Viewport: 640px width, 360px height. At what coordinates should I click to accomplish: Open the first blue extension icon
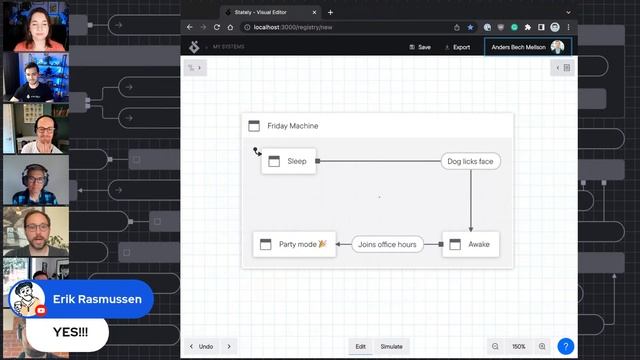[x=487, y=27]
